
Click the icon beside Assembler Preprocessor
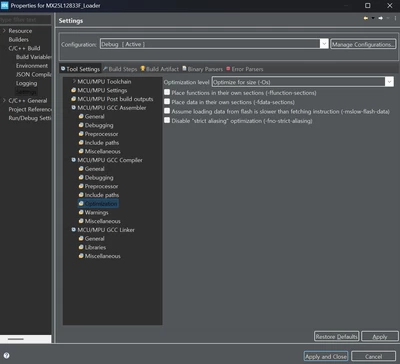[x=81, y=134]
